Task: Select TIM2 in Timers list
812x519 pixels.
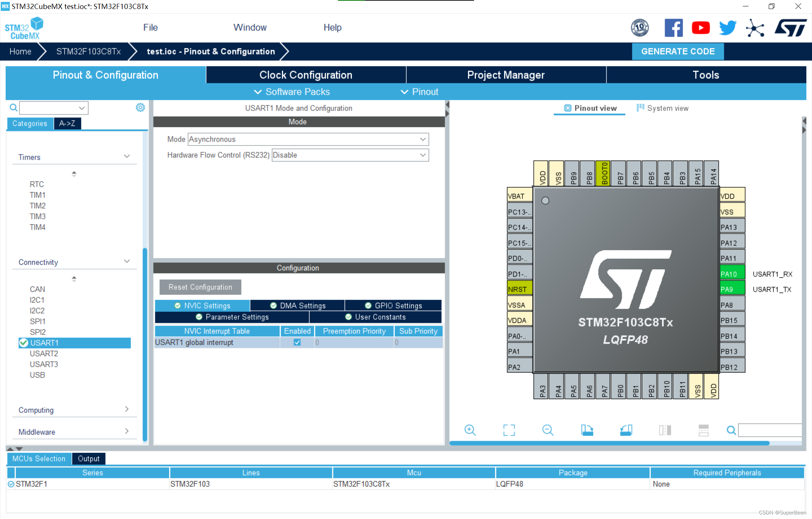Action: click(38, 206)
